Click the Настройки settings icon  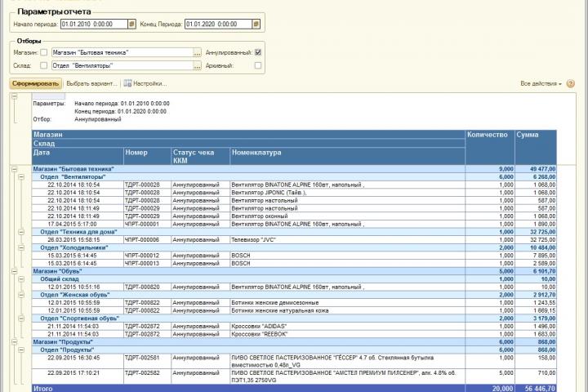[x=127, y=83]
